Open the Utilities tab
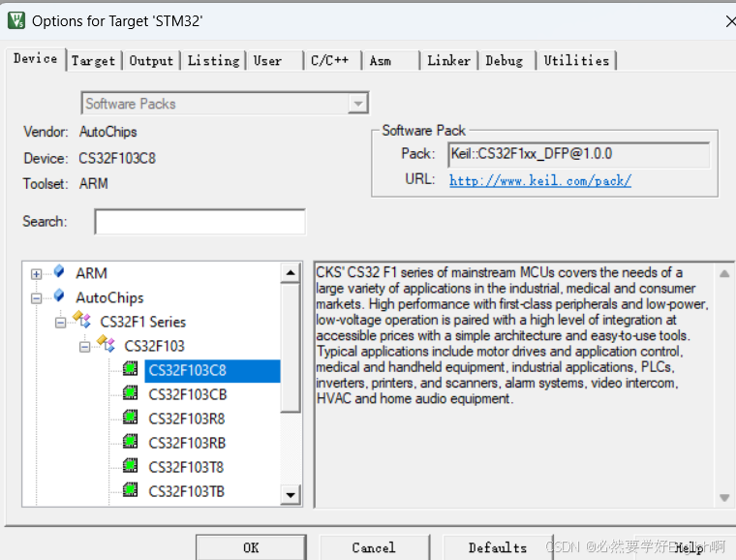The width and height of the screenshot is (736, 560). (576, 61)
